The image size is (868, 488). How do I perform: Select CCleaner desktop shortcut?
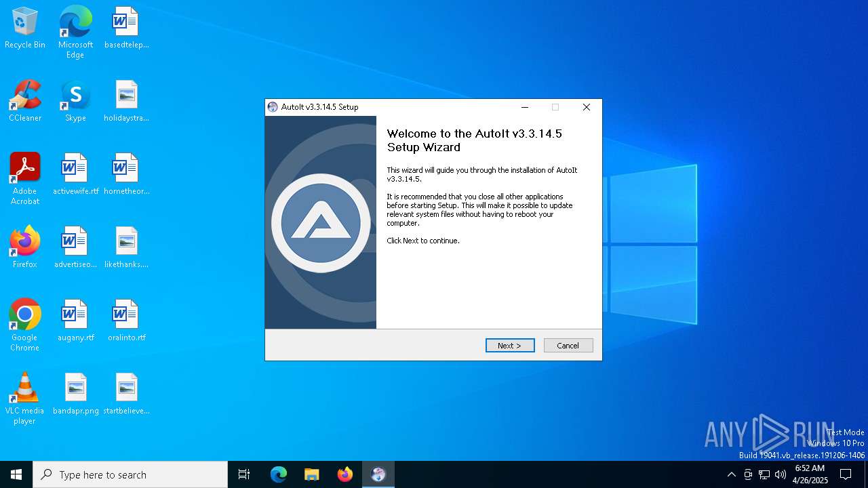[25, 101]
